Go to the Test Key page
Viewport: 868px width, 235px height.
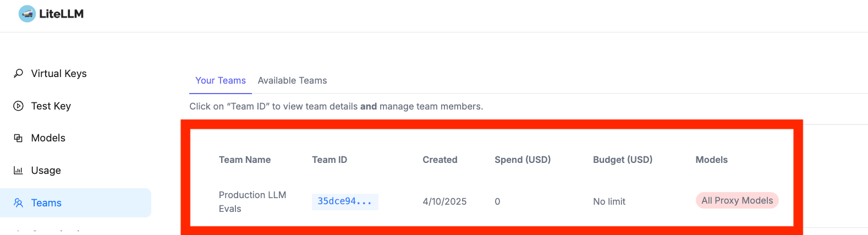pos(51,106)
